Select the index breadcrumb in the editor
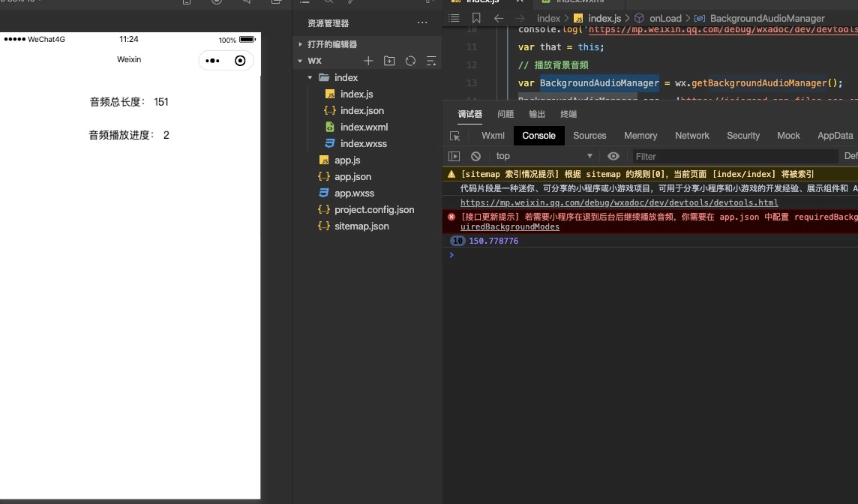858x504 pixels. pyautogui.click(x=548, y=18)
